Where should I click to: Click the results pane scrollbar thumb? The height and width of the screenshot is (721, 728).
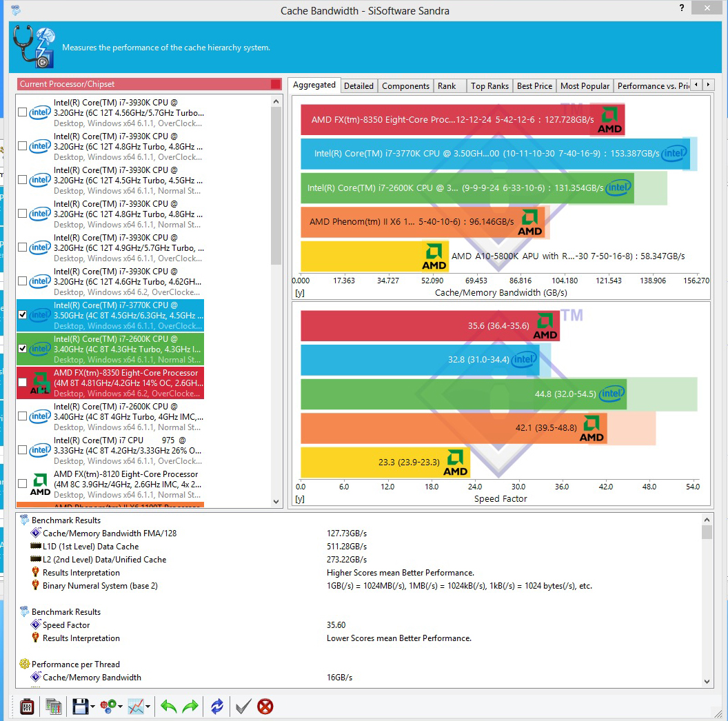[707, 532]
